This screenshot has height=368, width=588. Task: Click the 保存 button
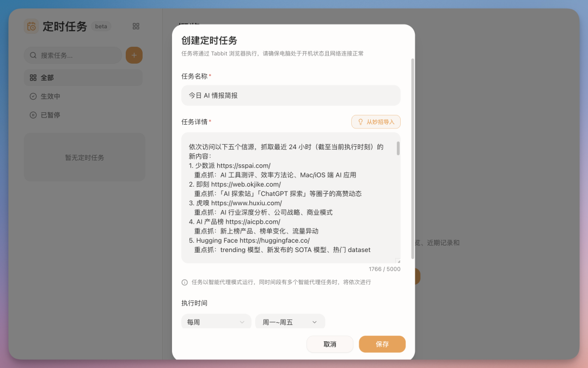click(x=382, y=344)
